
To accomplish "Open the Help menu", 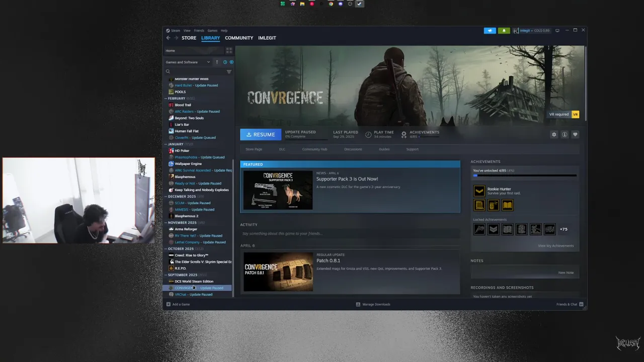I will tap(224, 30).
